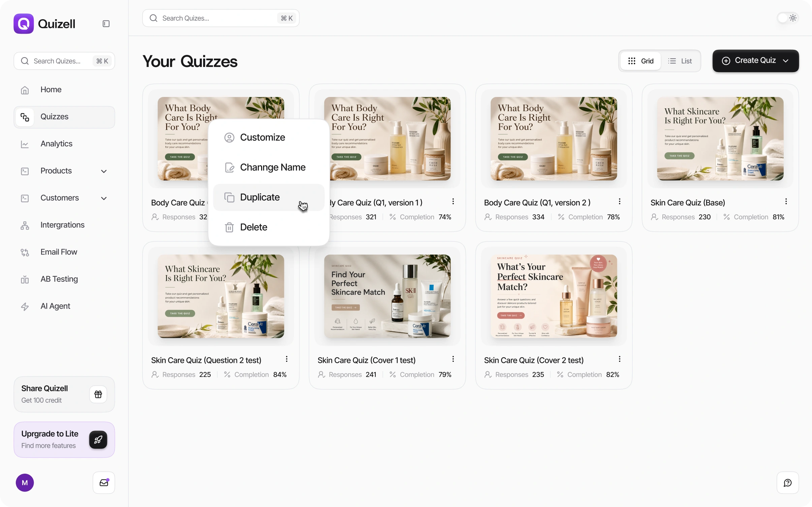Open options for Skin Care Quiz (Question 2 test)

click(x=287, y=359)
